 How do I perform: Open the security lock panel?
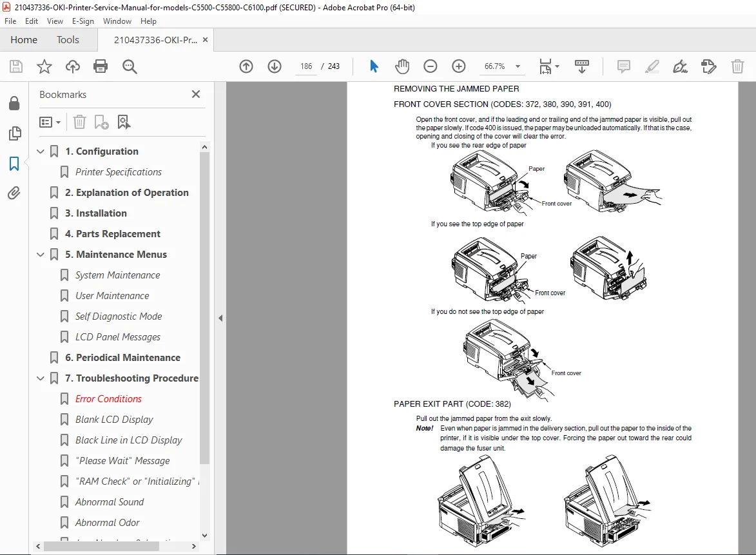pos(14,103)
